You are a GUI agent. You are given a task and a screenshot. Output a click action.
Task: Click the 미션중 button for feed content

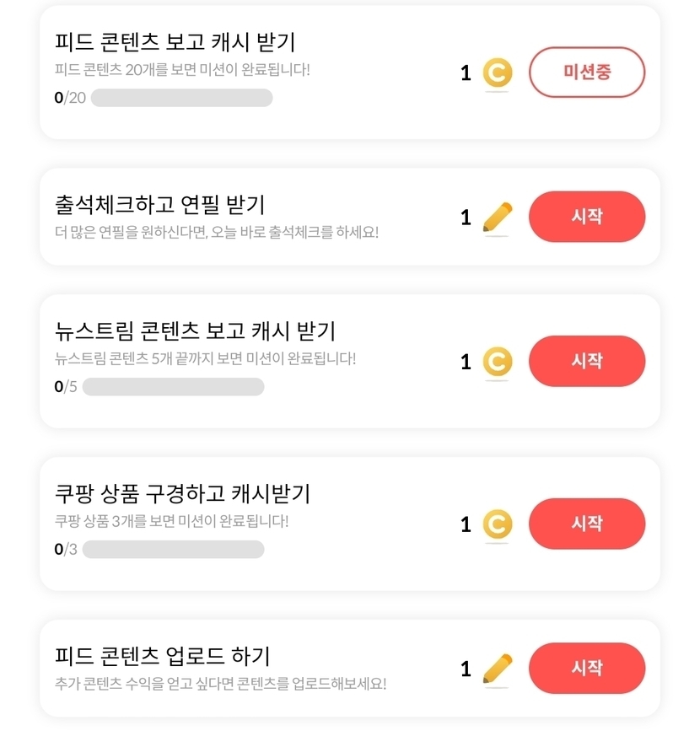[x=586, y=73]
